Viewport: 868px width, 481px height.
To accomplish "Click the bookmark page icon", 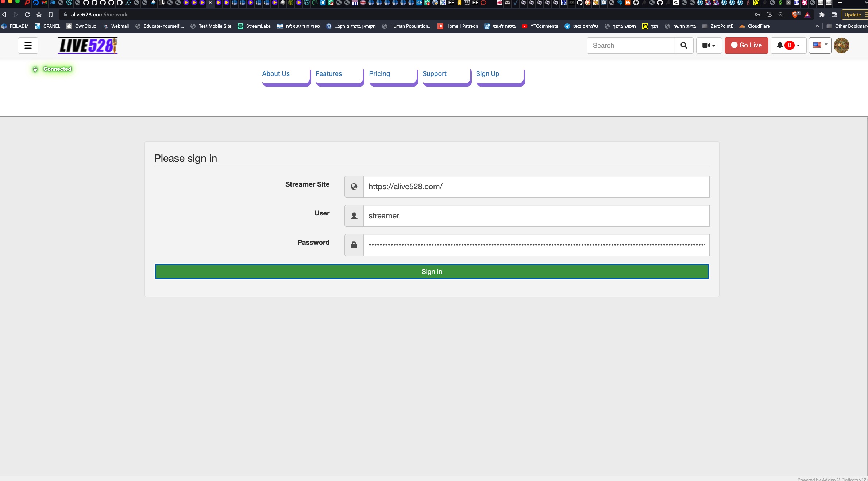I will 51,15.
